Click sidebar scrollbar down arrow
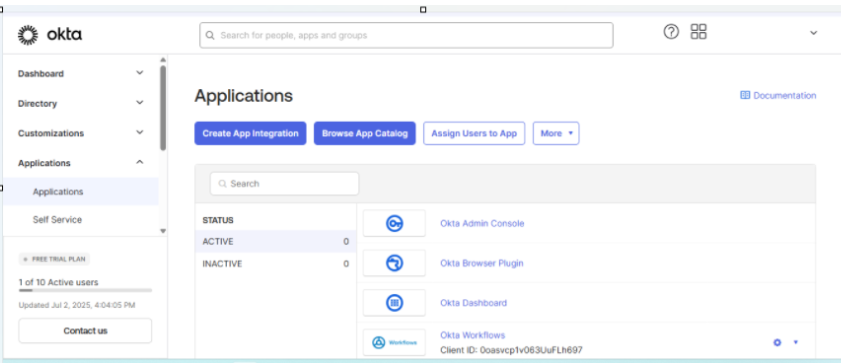The image size is (864, 364). (x=163, y=231)
